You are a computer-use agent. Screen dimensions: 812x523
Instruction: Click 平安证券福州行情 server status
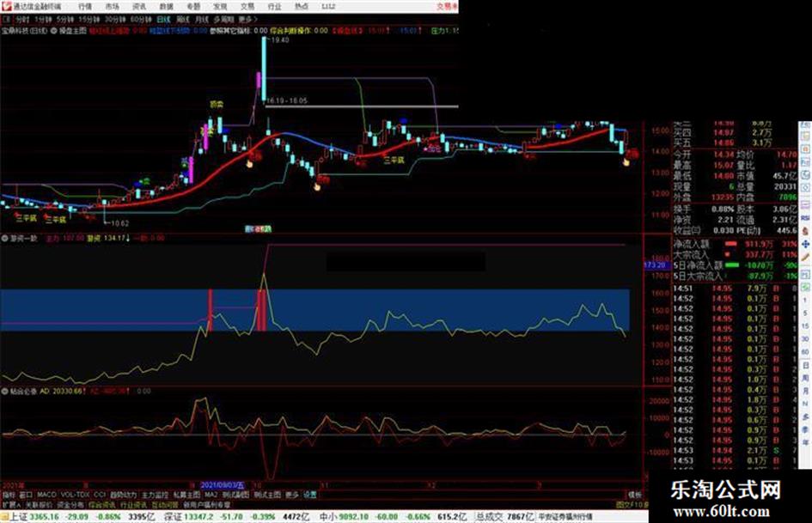[x=565, y=517]
